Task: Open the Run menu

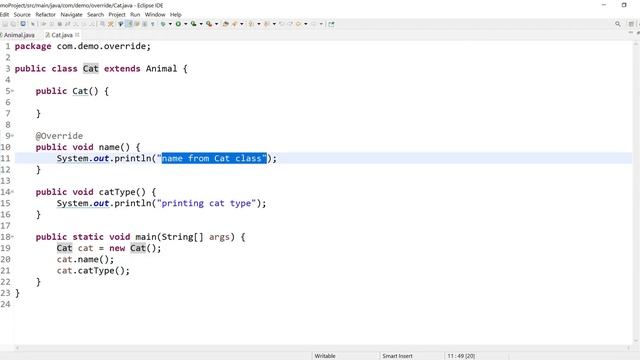Action: pos(135,14)
